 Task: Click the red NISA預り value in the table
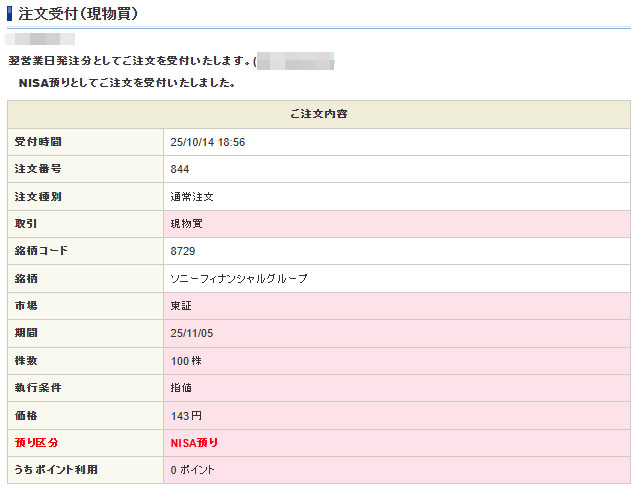pos(194,442)
